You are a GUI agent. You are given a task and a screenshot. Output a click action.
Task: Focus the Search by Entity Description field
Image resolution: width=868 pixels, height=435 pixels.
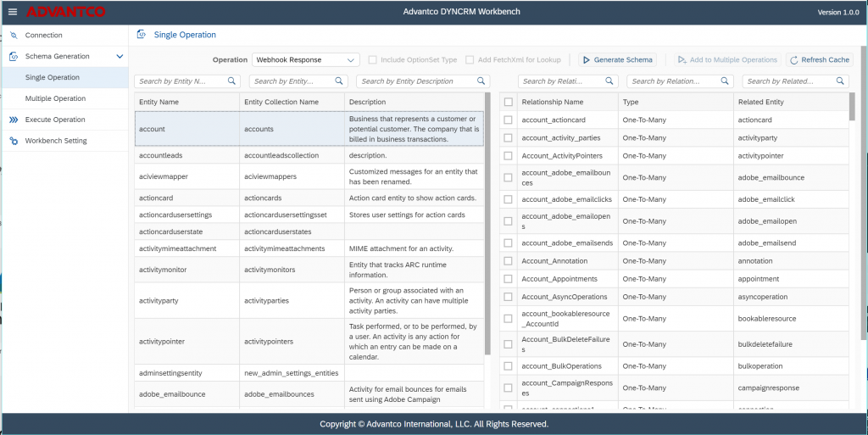pyautogui.click(x=423, y=81)
